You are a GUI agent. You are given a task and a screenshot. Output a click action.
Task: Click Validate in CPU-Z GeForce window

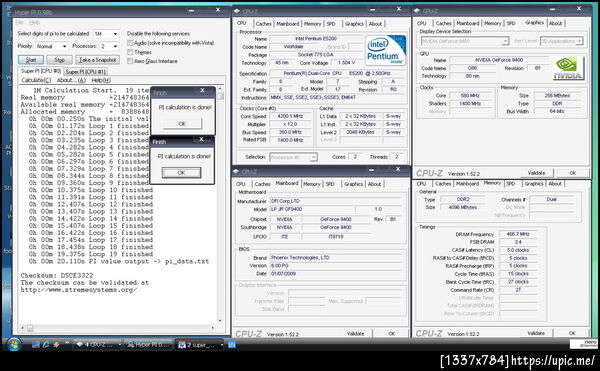tap(536, 173)
